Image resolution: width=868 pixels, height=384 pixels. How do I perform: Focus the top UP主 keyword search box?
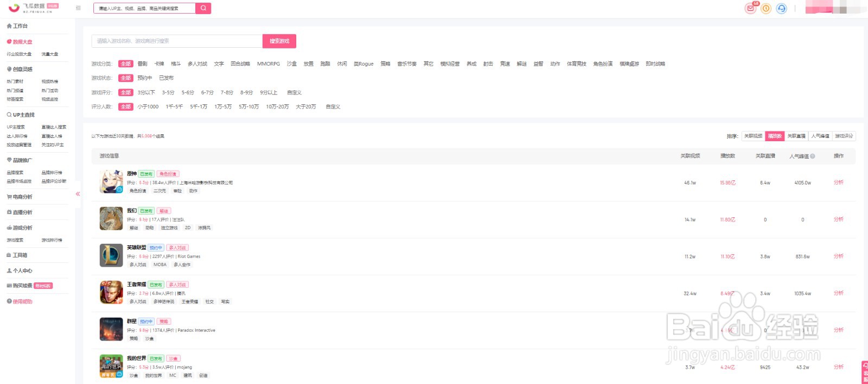click(144, 8)
